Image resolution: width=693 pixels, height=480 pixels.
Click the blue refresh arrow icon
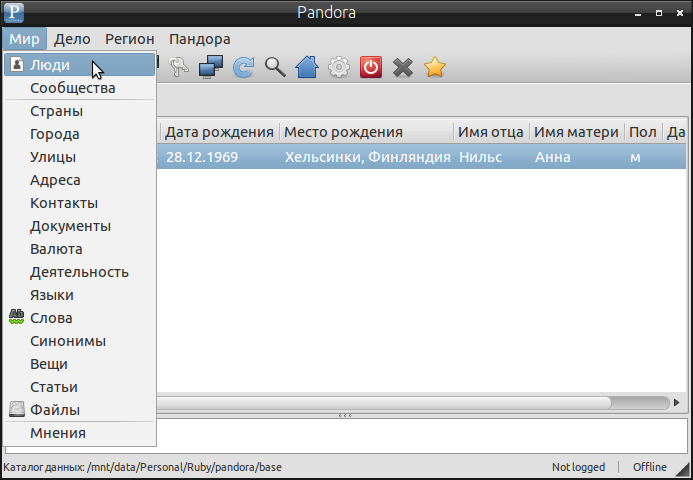[243, 67]
